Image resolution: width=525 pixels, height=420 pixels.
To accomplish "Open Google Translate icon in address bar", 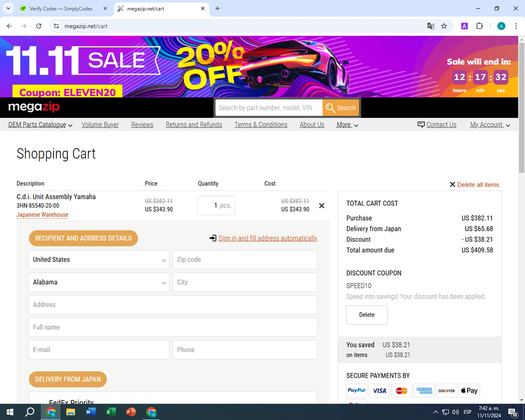I will click(430, 26).
